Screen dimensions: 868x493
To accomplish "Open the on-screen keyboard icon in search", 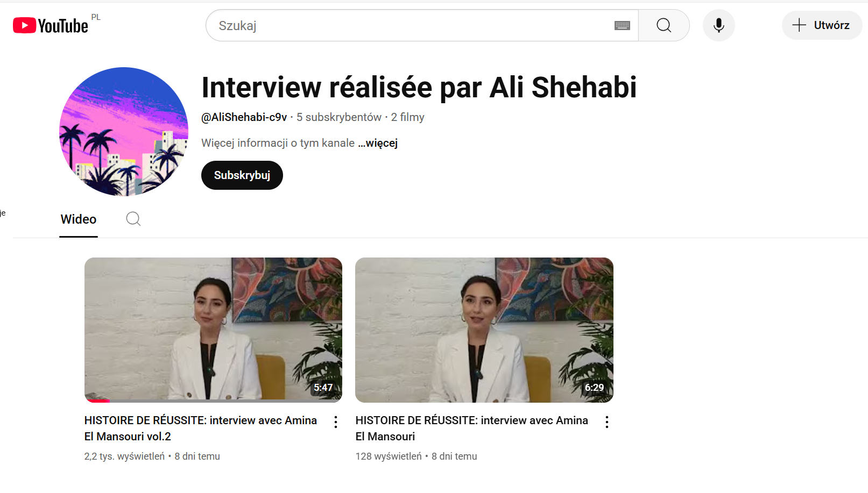I will pyautogui.click(x=622, y=25).
